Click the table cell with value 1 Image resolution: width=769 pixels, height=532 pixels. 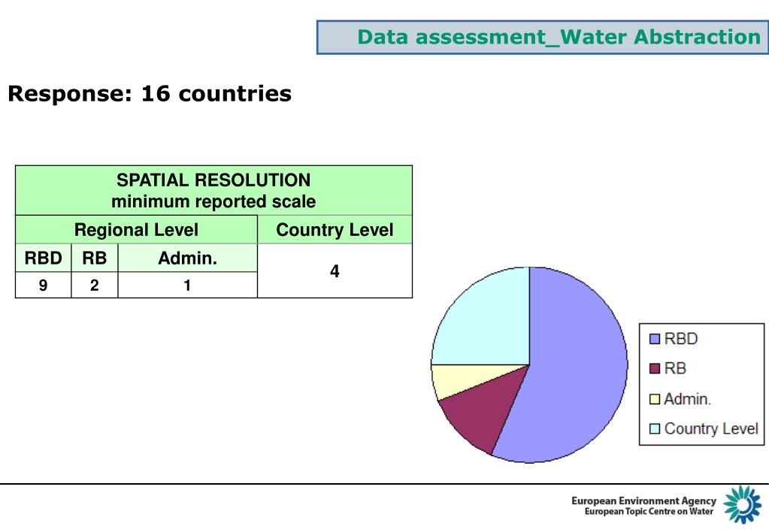click(187, 285)
